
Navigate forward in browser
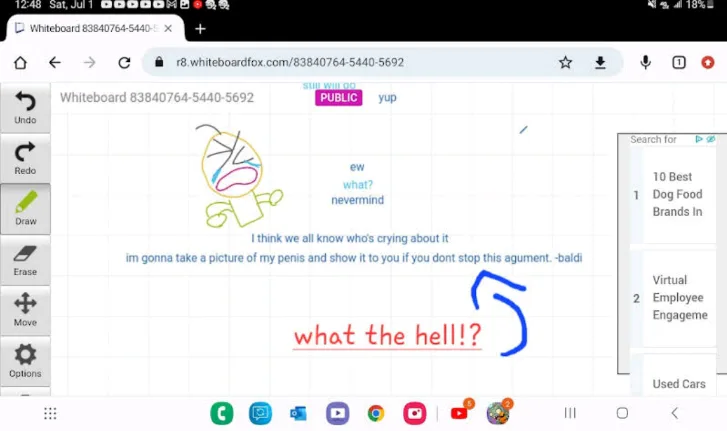point(89,63)
